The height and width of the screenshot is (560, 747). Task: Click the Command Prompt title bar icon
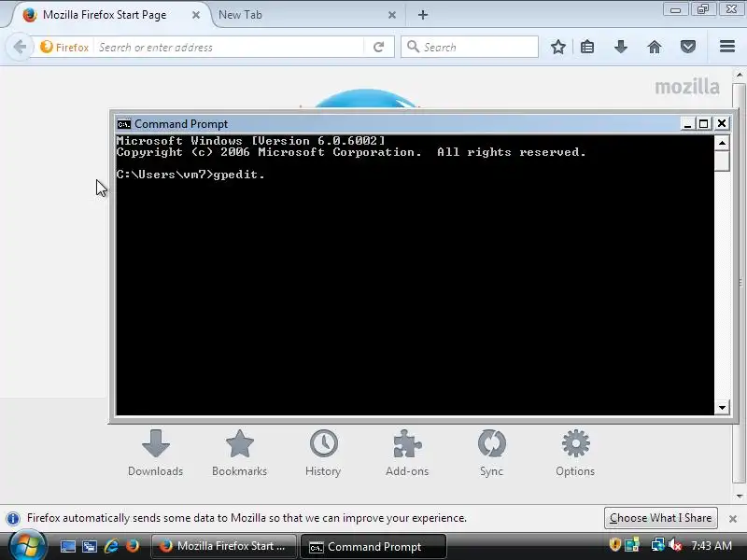124,124
